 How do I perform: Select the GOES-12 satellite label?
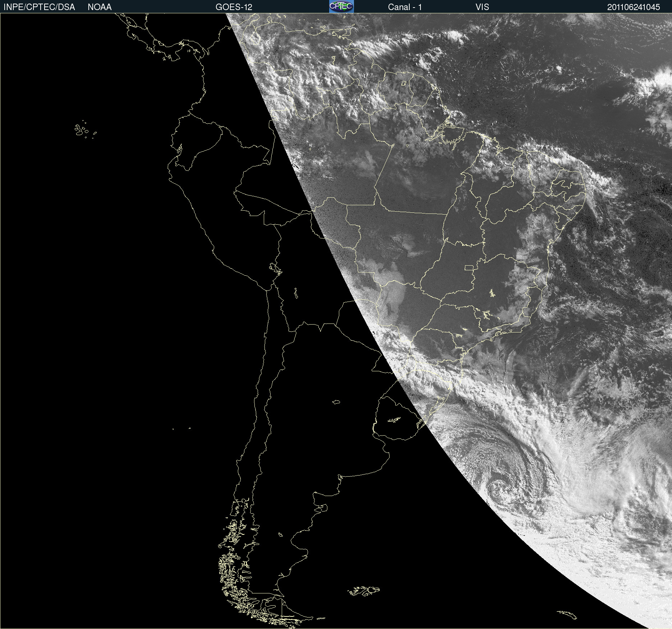point(234,7)
